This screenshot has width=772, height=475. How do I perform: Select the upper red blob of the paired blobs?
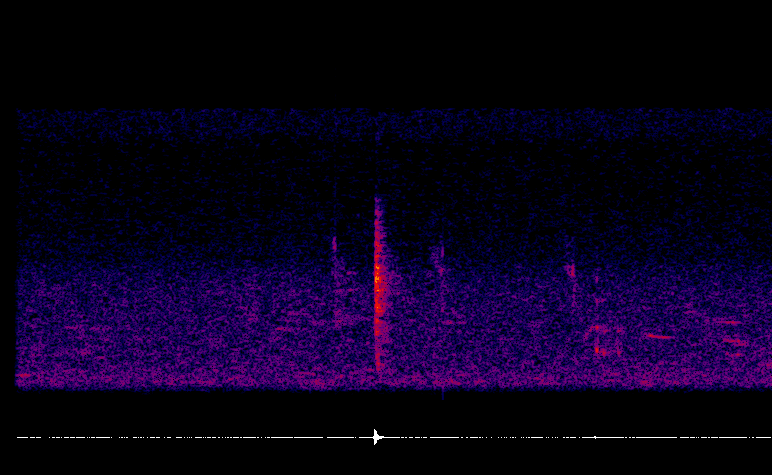pyautogui.click(x=597, y=327)
